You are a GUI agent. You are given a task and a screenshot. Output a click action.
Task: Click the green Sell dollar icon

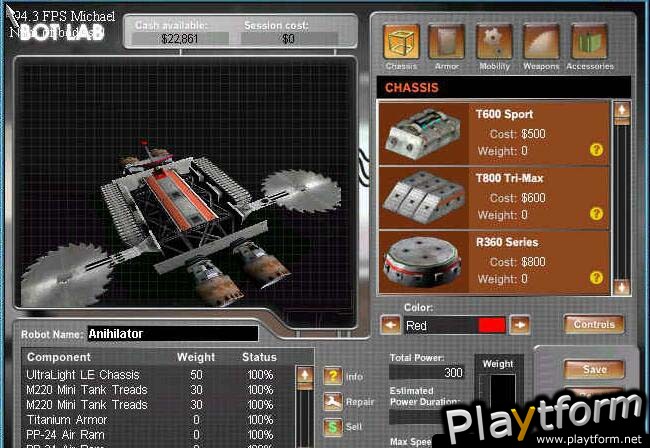(333, 427)
